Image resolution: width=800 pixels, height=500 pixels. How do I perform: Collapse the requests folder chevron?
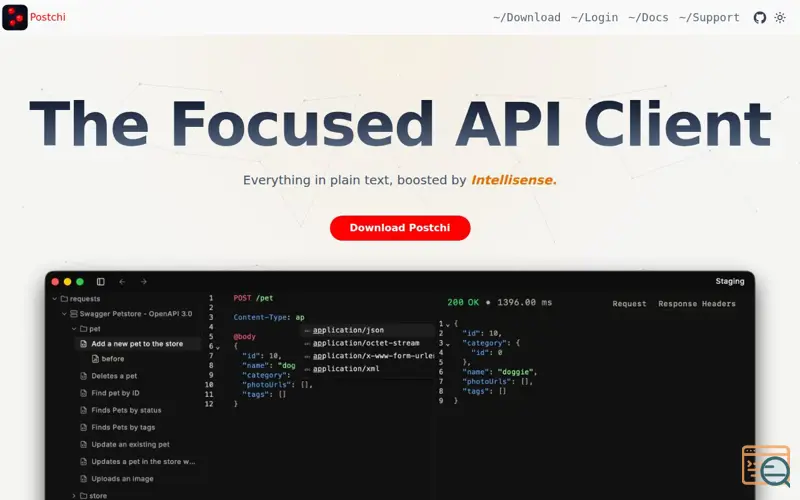55,298
